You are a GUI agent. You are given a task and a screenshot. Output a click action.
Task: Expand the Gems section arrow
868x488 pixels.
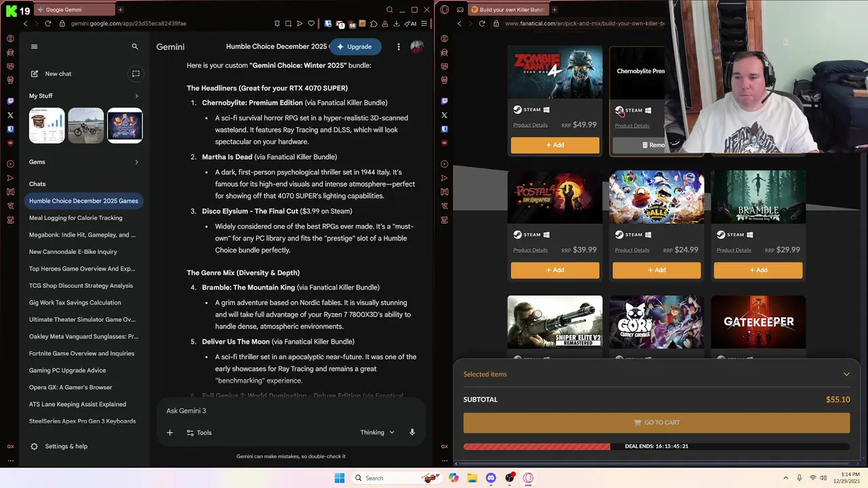point(136,162)
